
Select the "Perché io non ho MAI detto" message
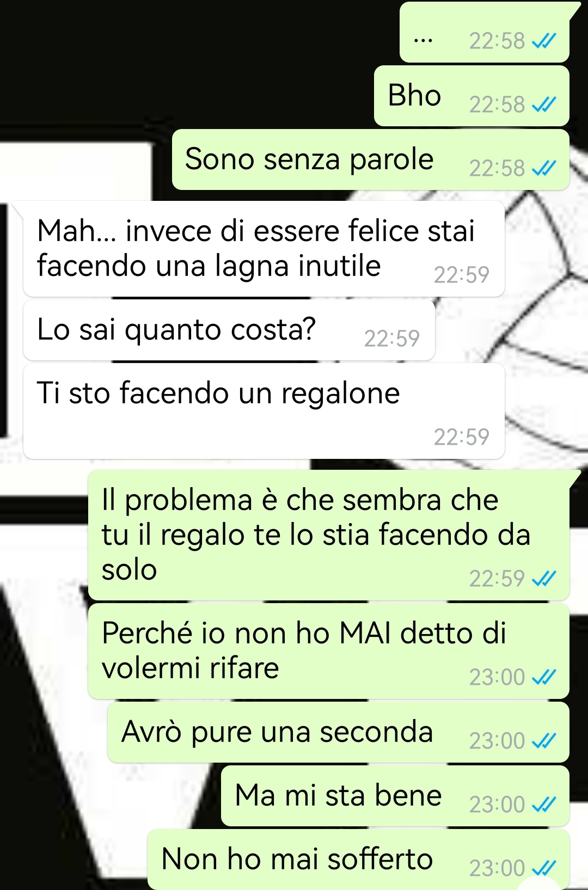click(x=329, y=651)
